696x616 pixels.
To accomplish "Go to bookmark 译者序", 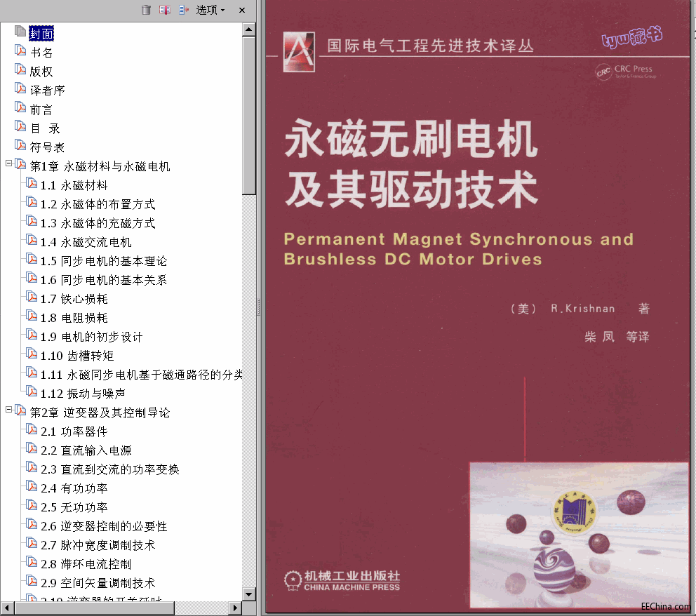I will coord(48,91).
